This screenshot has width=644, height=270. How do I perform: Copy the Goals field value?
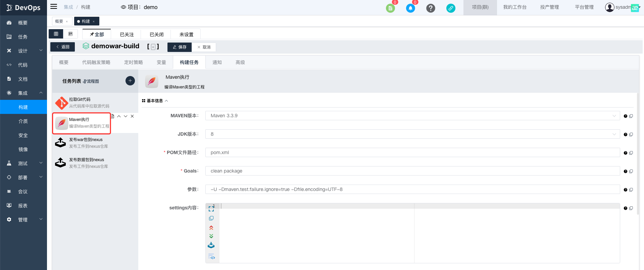coord(631,172)
